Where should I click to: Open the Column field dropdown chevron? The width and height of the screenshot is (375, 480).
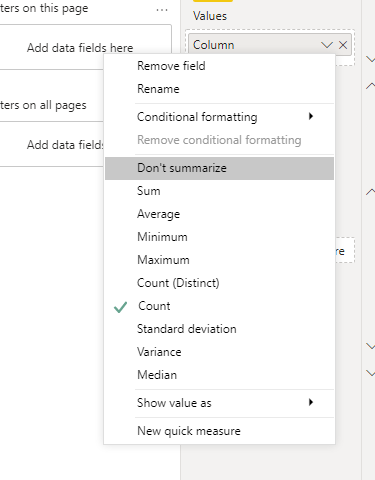coord(327,45)
